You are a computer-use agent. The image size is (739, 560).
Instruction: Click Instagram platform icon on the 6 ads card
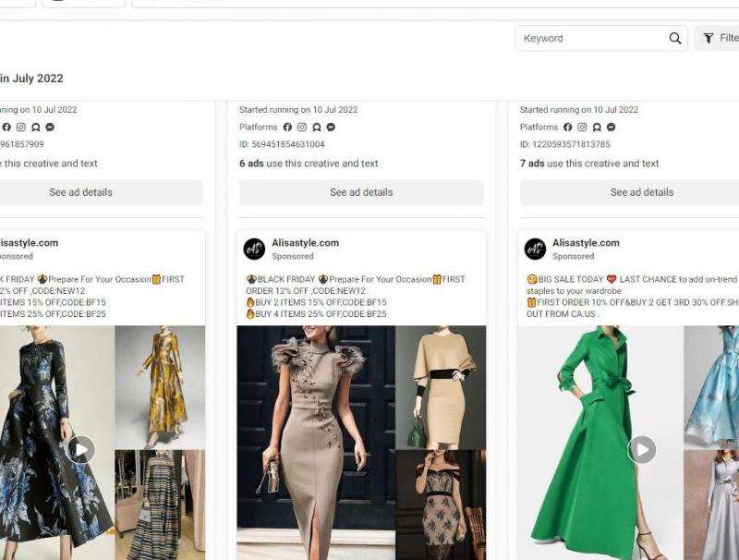pyautogui.click(x=302, y=128)
